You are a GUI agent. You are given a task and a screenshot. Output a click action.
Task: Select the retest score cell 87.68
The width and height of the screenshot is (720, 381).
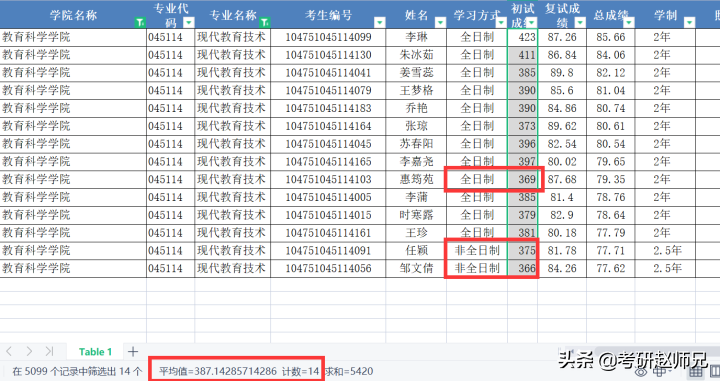pyautogui.click(x=562, y=179)
